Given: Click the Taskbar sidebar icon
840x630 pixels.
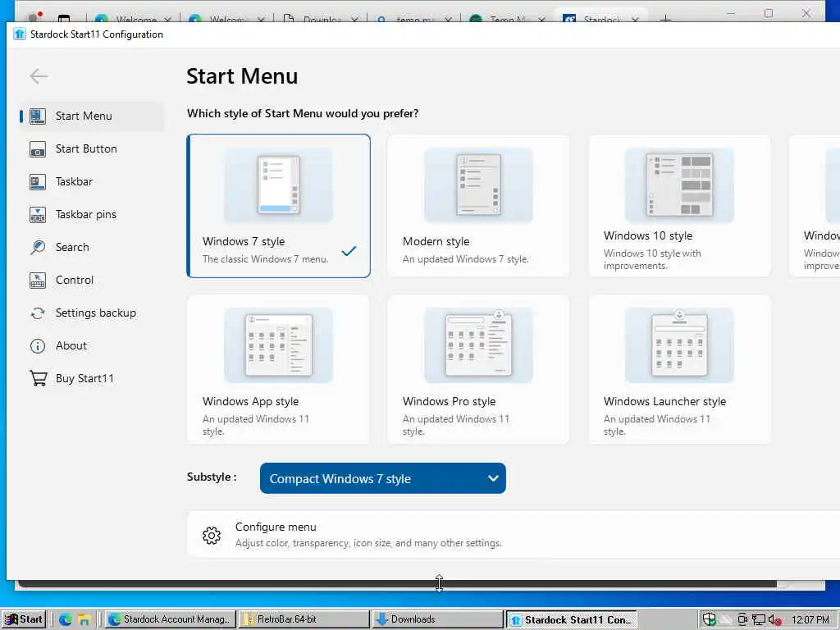Looking at the screenshot, I should coord(38,181).
